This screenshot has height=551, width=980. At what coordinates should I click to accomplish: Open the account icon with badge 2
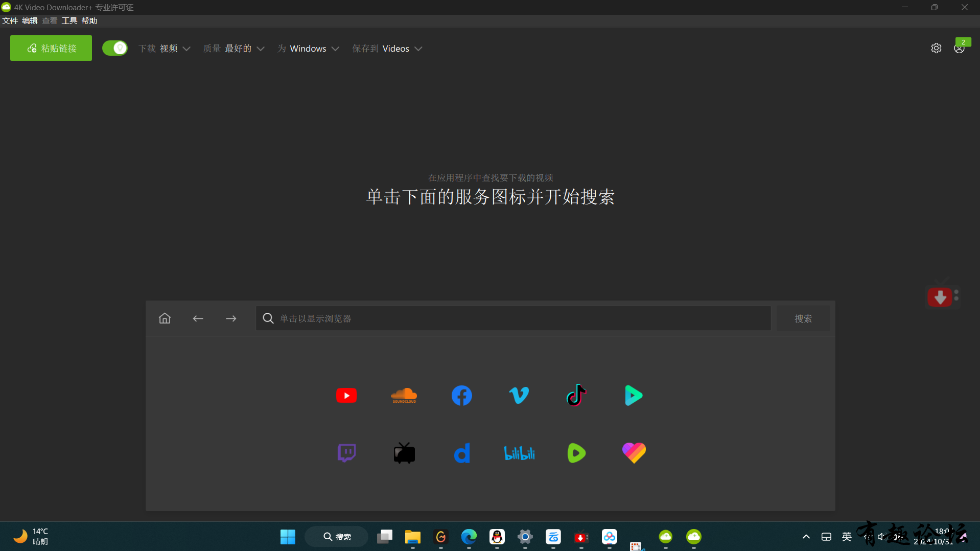pyautogui.click(x=960, y=48)
